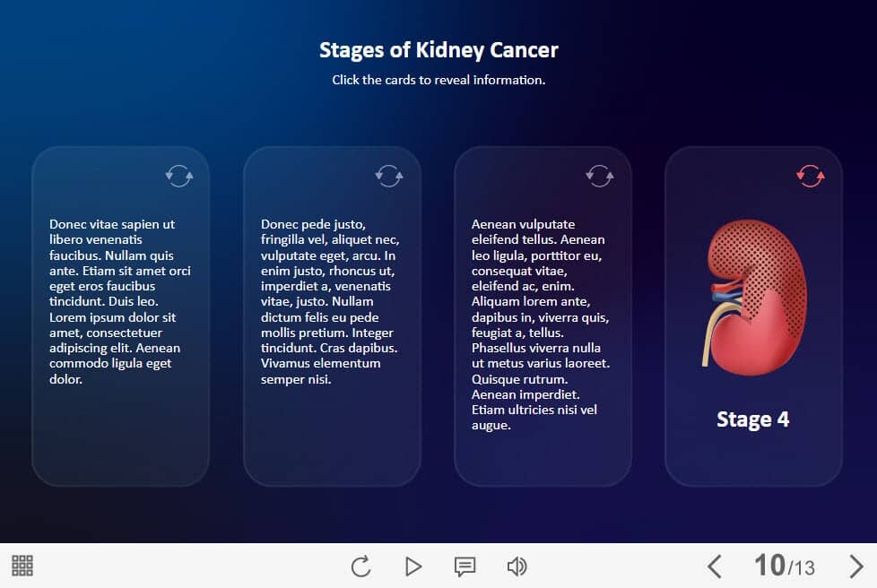Click the Stage 4 label
The width and height of the screenshot is (877, 588).
[x=753, y=419]
